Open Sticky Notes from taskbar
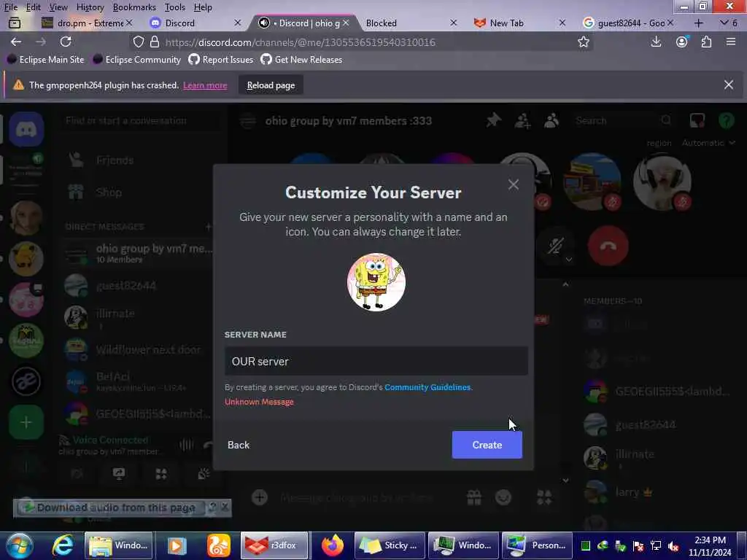The height and width of the screenshot is (560, 747). point(390,545)
